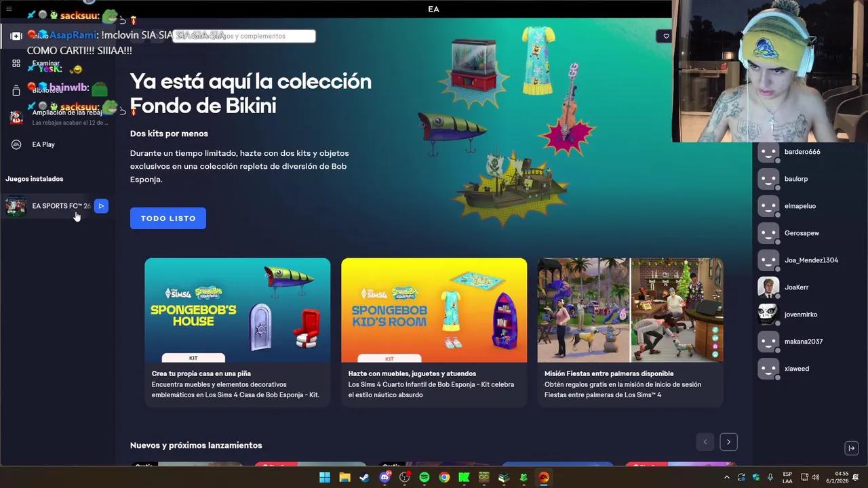The width and height of the screenshot is (868, 488).
Task: Open Google Chrome from the taskbar
Action: 444,477
